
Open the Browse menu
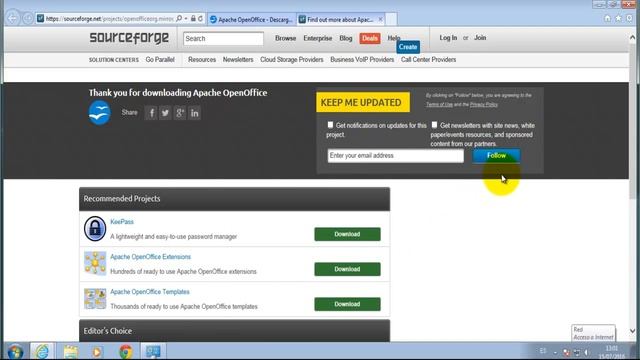click(285, 38)
